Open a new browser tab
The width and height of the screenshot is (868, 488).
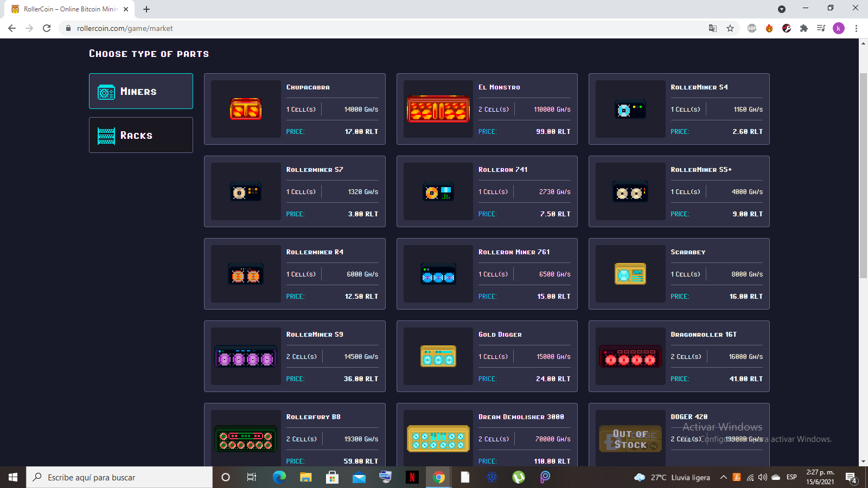click(x=146, y=9)
